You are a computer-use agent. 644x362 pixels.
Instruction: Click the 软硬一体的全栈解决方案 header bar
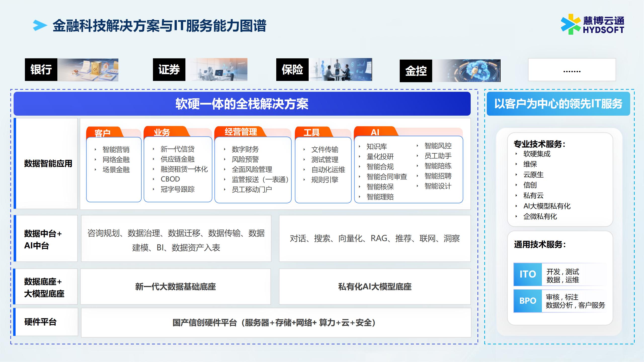pos(242,104)
